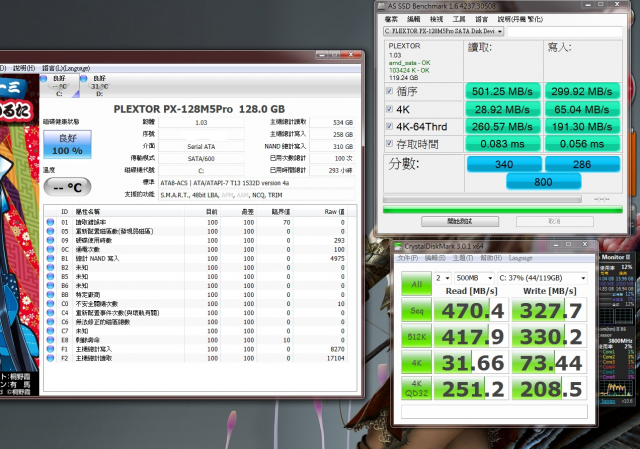
Task: Click status icon of SMART row 01
Action: (x=51, y=222)
